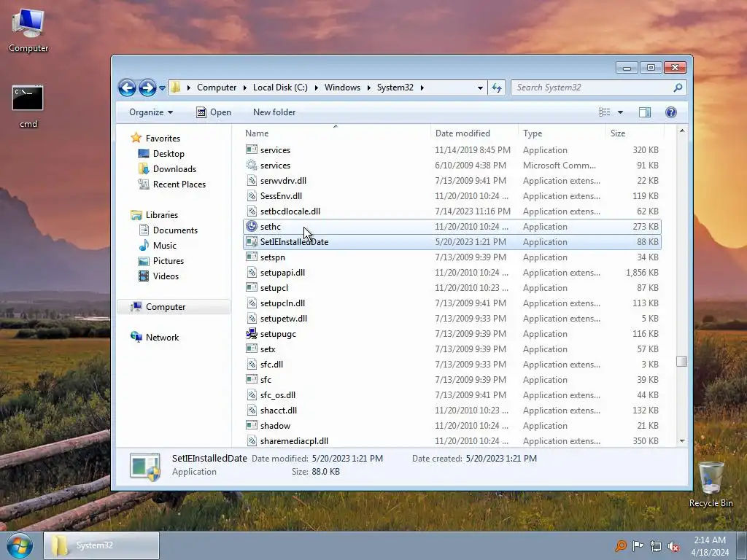Select the setupapi.dll file
747x560 pixels.
pyautogui.click(x=282, y=273)
